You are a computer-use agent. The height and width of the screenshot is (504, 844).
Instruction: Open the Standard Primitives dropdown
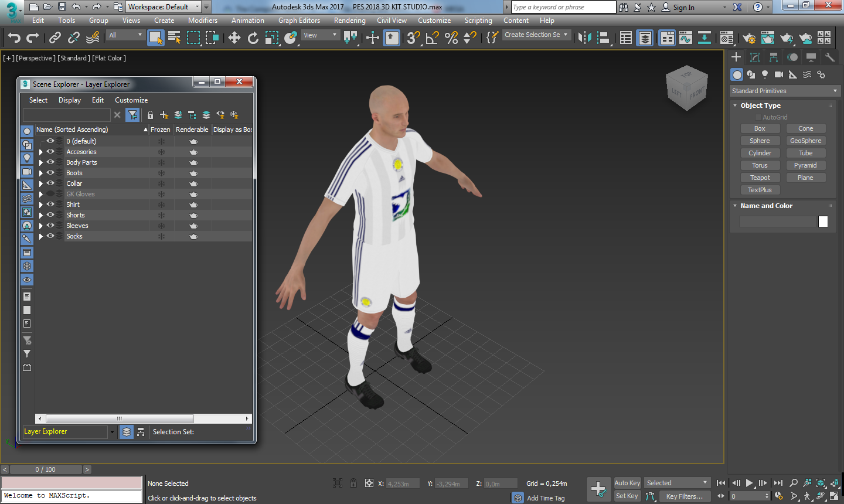tap(784, 90)
